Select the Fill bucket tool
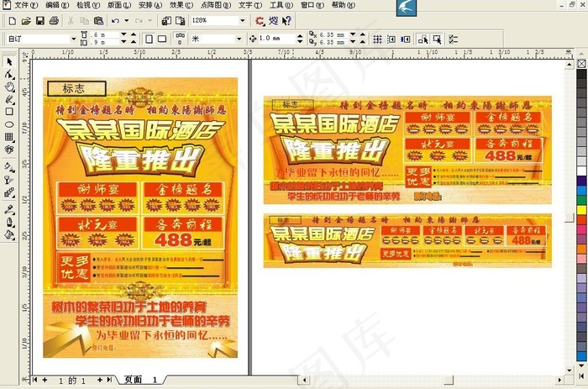 pyautogui.click(x=9, y=235)
